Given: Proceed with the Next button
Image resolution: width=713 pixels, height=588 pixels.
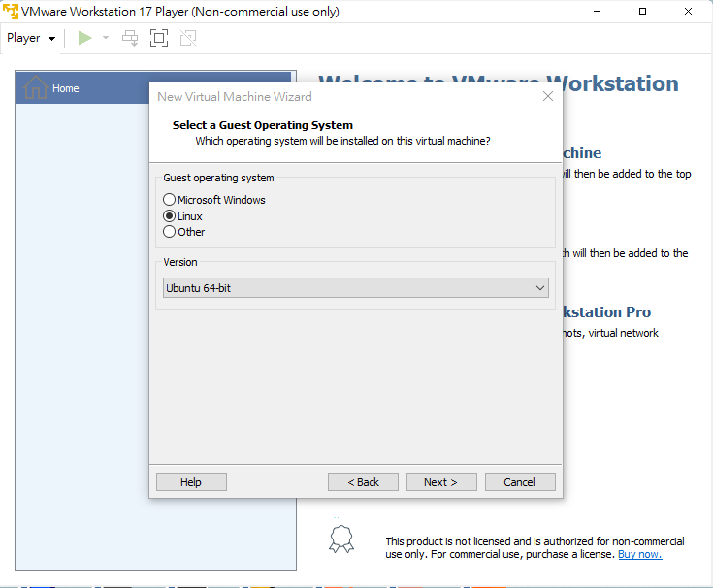Looking at the screenshot, I should 441,481.
